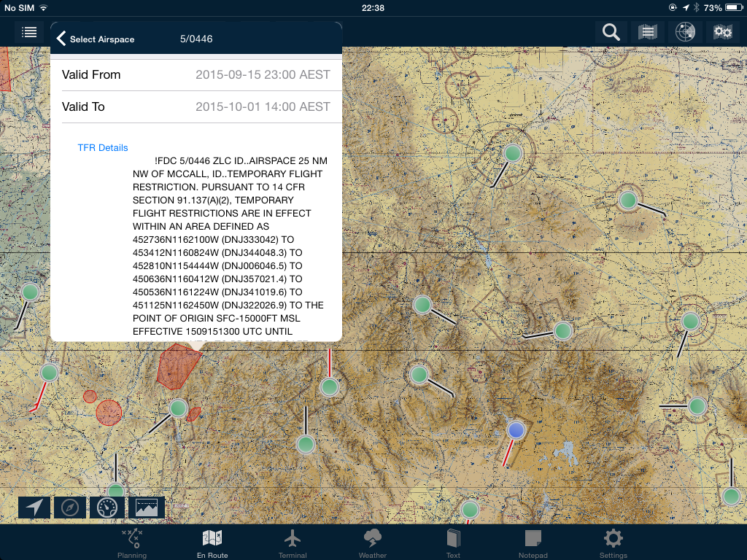Open the search magnifier tool
747x560 pixels.
click(611, 32)
